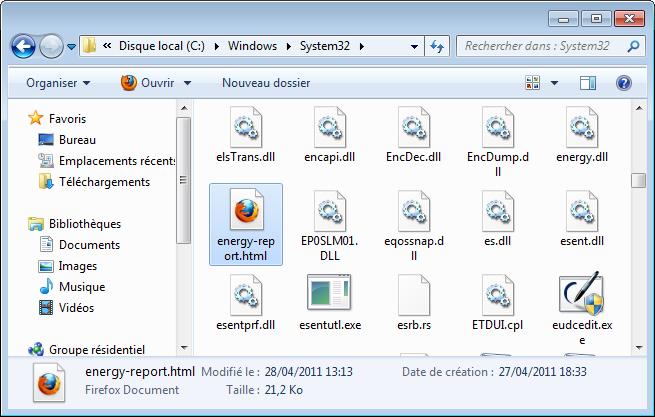The height and width of the screenshot is (417, 655).
Task: Select the eudcedit.exe pen icon
Action: (581, 293)
